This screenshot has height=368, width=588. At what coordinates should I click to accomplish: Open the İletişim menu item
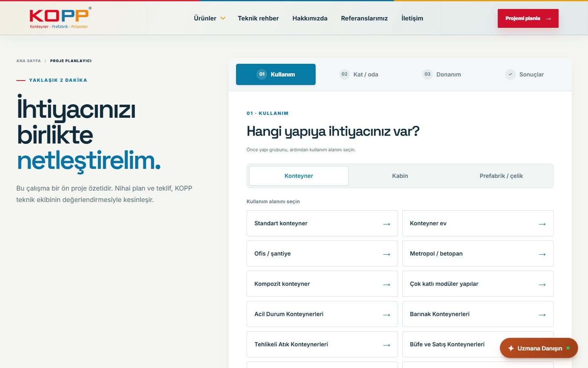point(412,18)
